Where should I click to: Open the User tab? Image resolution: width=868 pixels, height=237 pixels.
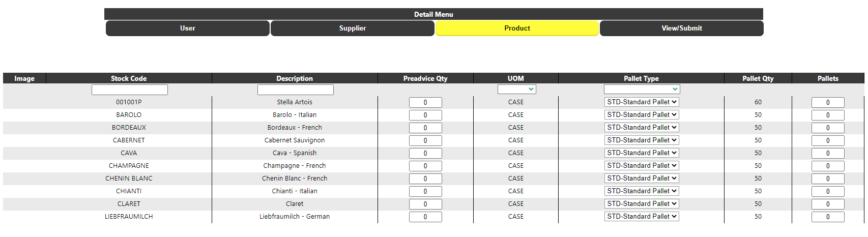point(187,28)
